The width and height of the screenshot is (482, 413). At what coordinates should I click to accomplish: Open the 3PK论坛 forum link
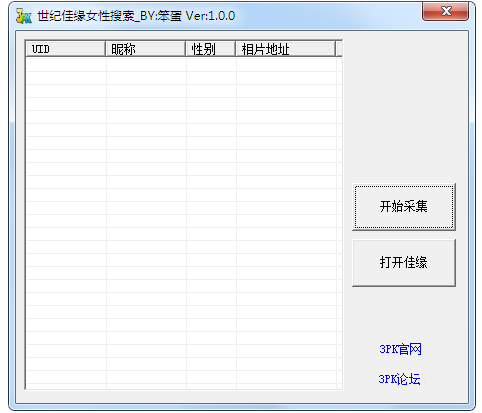[x=399, y=379]
